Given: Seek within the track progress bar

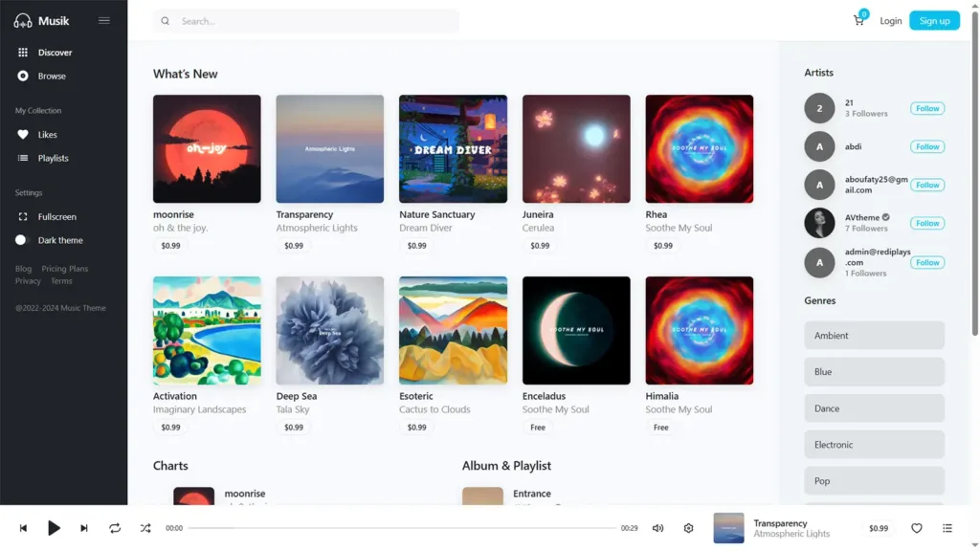Looking at the screenshot, I should click(402, 528).
